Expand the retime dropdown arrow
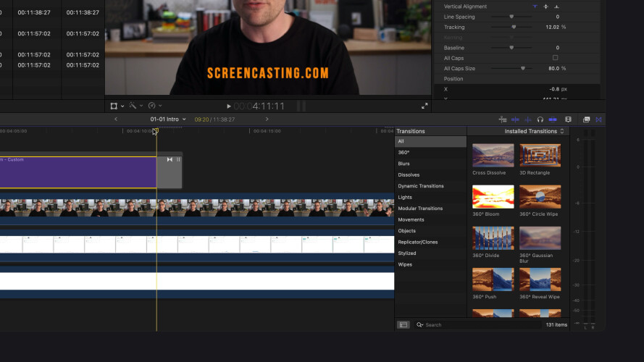The height and width of the screenshot is (362, 644). [x=160, y=106]
